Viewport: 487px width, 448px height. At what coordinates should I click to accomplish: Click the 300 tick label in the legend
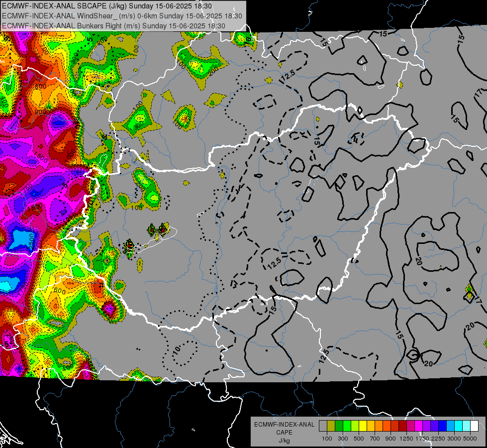pyautogui.click(x=343, y=439)
